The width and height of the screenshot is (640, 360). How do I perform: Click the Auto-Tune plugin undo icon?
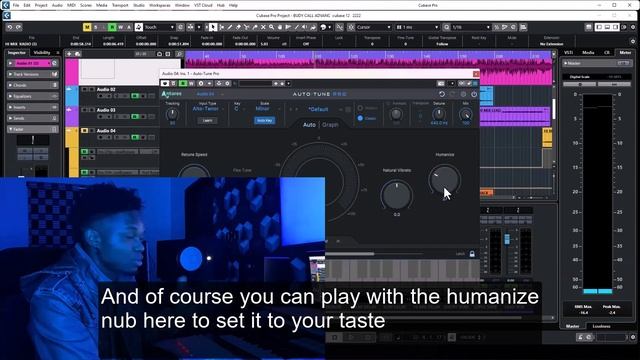click(442, 94)
